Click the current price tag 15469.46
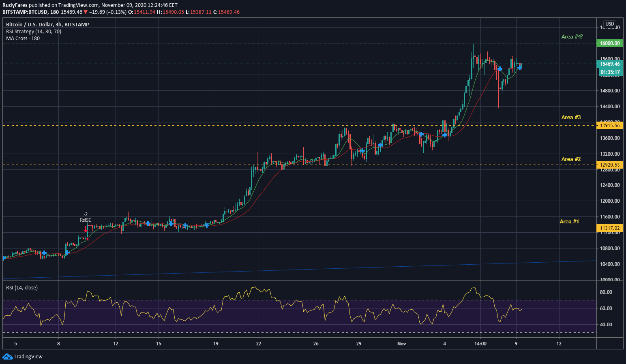The width and height of the screenshot is (626, 364). pyautogui.click(x=610, y=64)
